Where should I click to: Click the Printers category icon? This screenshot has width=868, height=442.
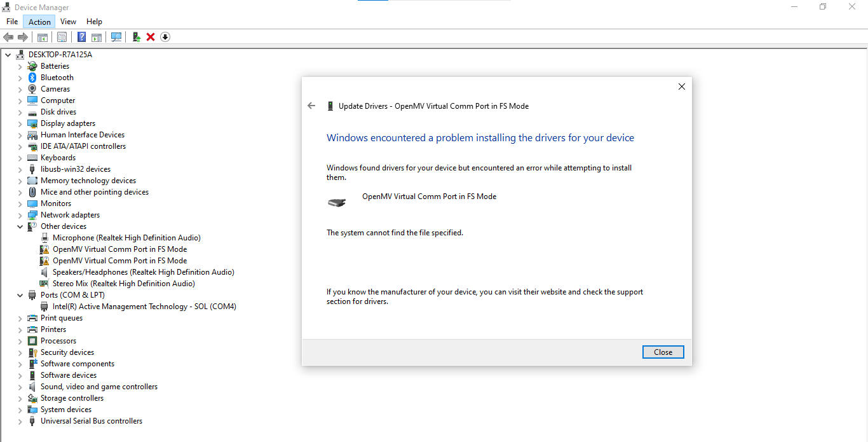coord(32,329)
